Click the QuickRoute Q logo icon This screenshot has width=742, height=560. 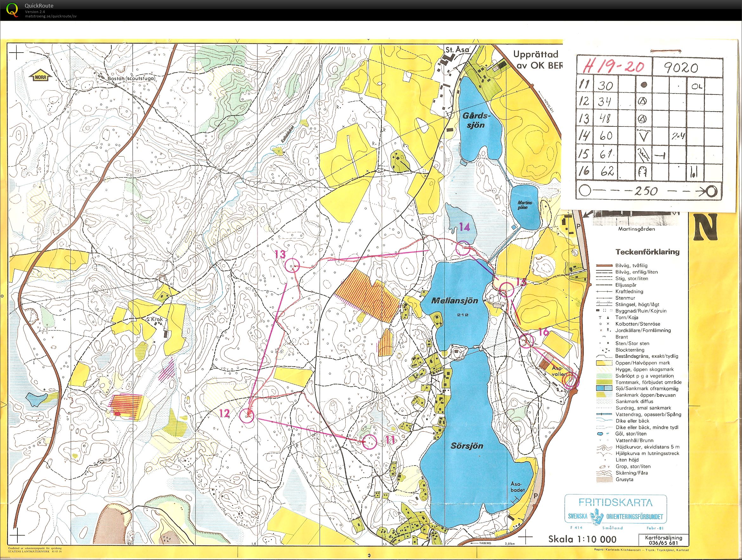(x=12, y=10)
